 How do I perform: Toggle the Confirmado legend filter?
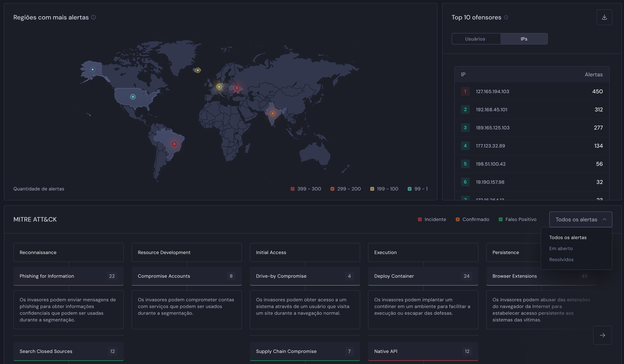pos(472,219)
